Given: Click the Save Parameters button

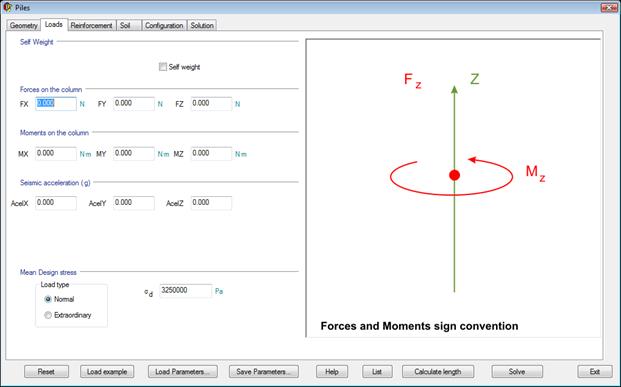Looking at the screenshot, I should point(264,372).
